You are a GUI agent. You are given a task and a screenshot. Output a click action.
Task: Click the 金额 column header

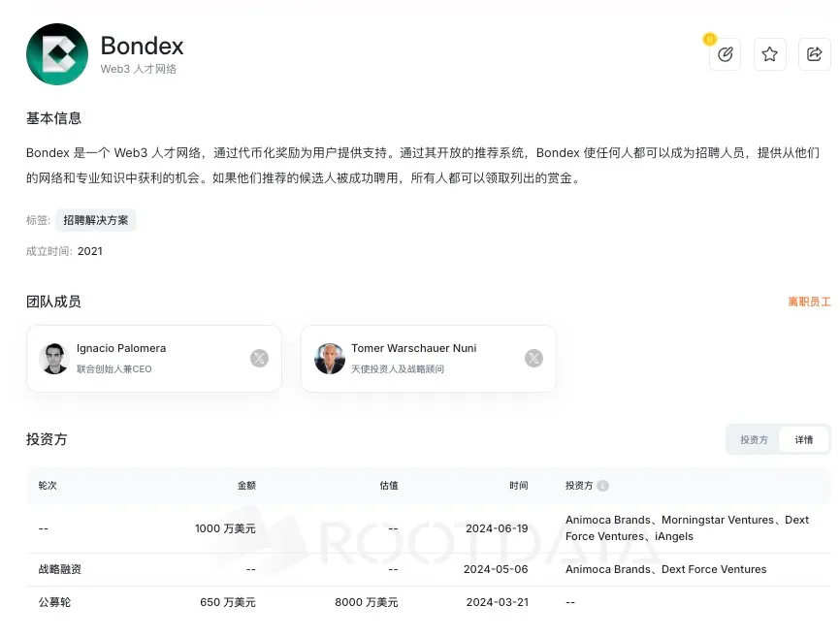(246, 486)
